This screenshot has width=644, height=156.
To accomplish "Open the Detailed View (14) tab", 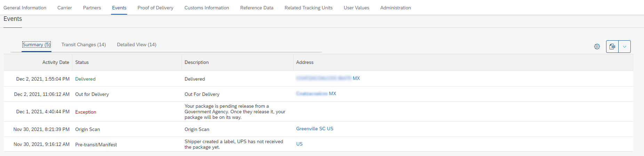I will tap(137, 44).
